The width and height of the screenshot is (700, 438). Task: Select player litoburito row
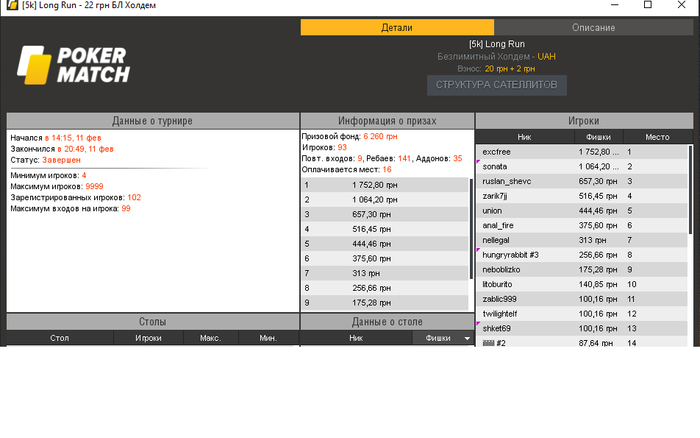(582, 284)
